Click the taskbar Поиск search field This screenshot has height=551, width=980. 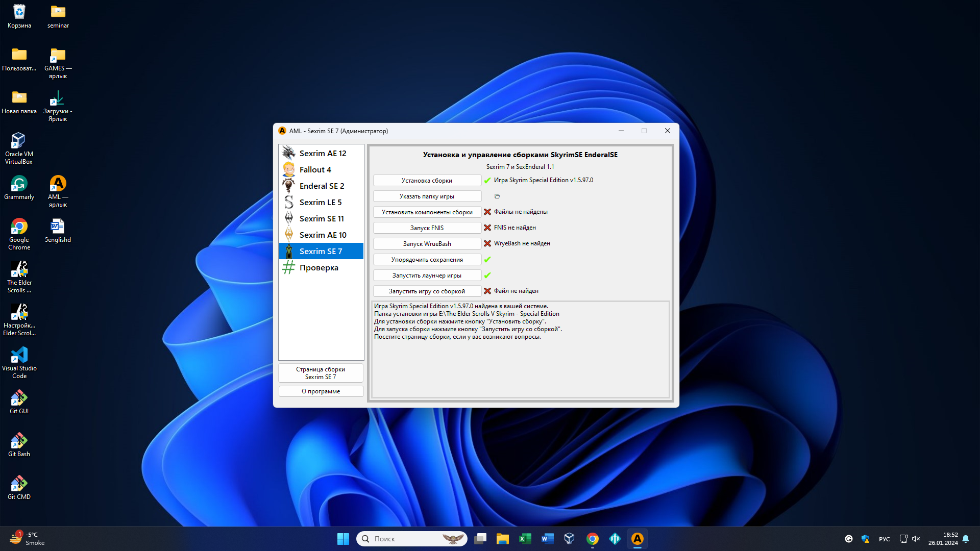(403, 539)
